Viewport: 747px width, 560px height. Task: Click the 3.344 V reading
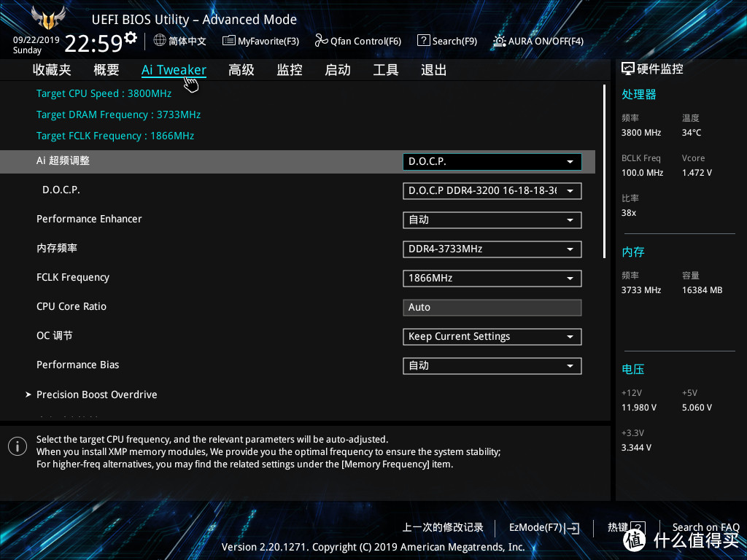[x=636, y=448]
